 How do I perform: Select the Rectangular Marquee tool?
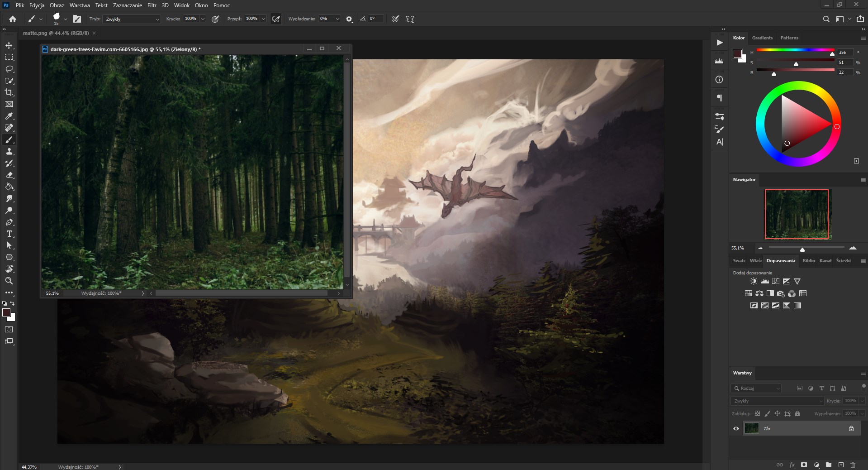tap(9, 57)
